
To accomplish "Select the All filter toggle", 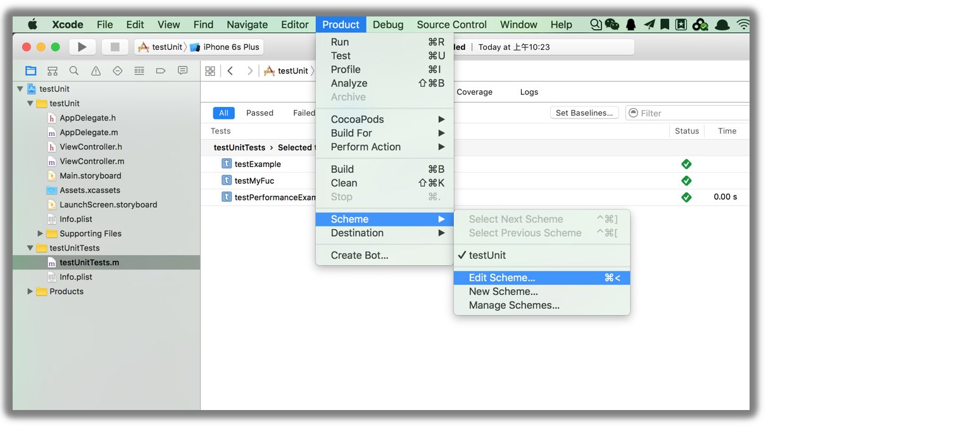I will pyautogui.click(x=223, y=113).
